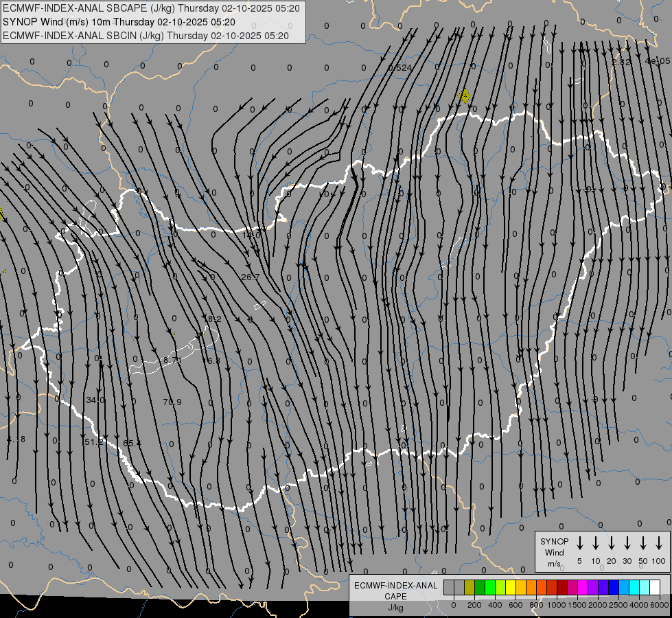Select the SBCIN title line at top
Image resolution: width=672 pixels, height=618 pixels.
[x=146, y=36]
